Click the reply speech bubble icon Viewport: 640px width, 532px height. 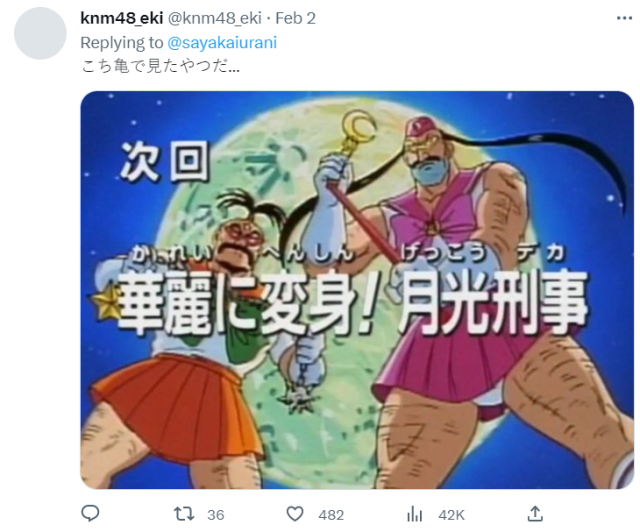90,514
